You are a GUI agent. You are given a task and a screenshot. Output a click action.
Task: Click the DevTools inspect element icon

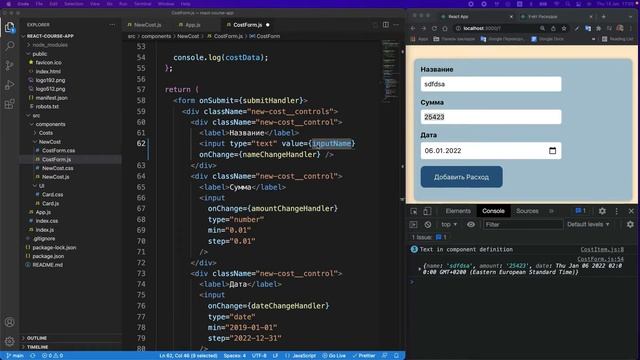tap(414, 211)
